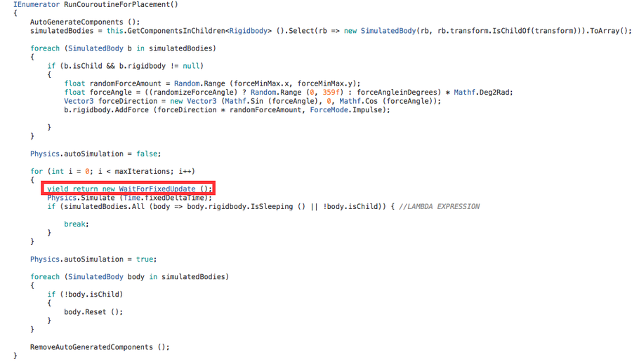Click 'foreach (SimulatedBody b in simulatedBodies)' line

[123, 48]
